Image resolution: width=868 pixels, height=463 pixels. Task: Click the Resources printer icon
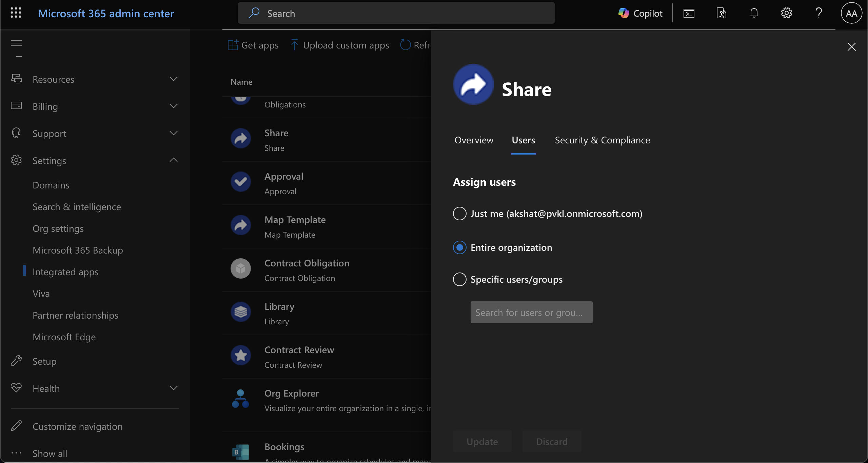tap(16, 79)
